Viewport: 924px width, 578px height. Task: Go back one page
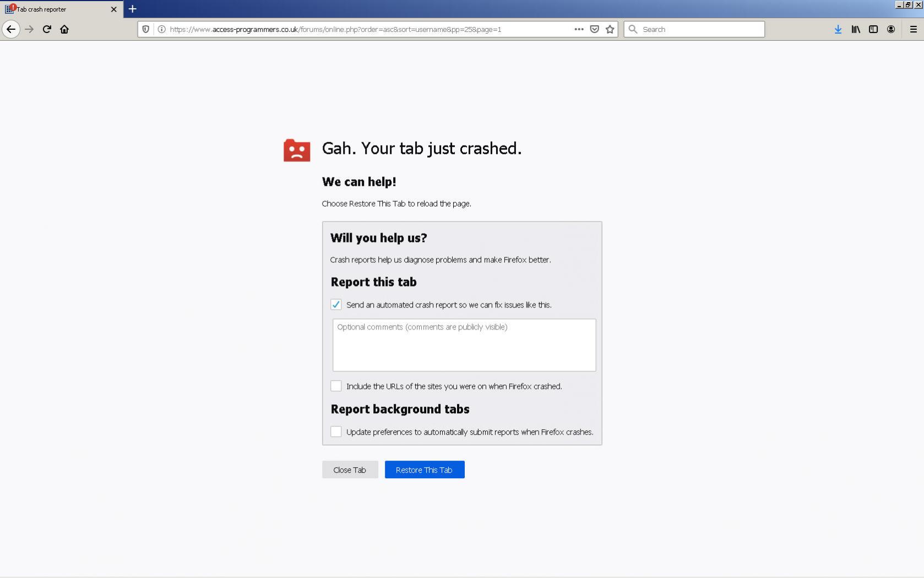tap(11, 29)
